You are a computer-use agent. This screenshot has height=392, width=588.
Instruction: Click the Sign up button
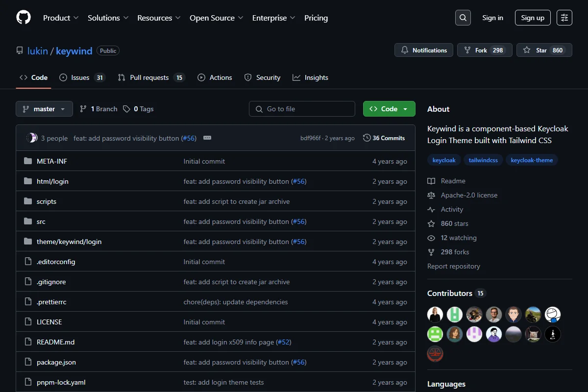[533, 18]
